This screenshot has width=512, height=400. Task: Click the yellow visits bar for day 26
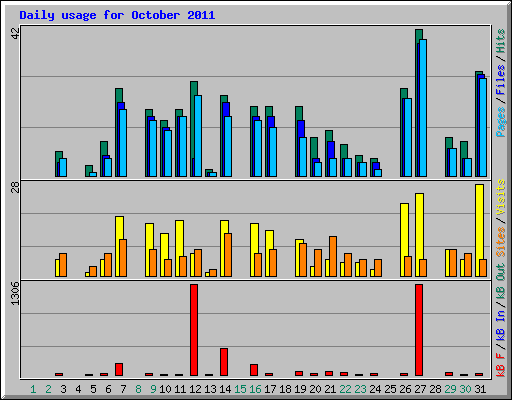tap(404, 240)
